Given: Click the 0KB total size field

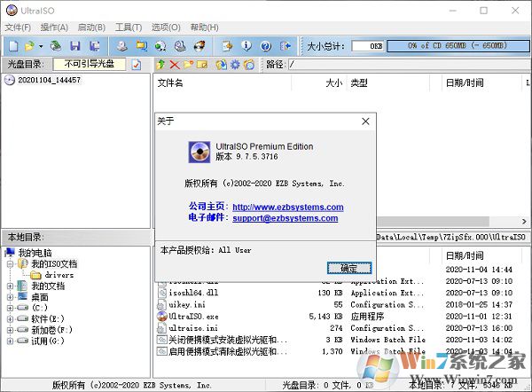Looking at the screenshot, I should [x=368, y=46].
